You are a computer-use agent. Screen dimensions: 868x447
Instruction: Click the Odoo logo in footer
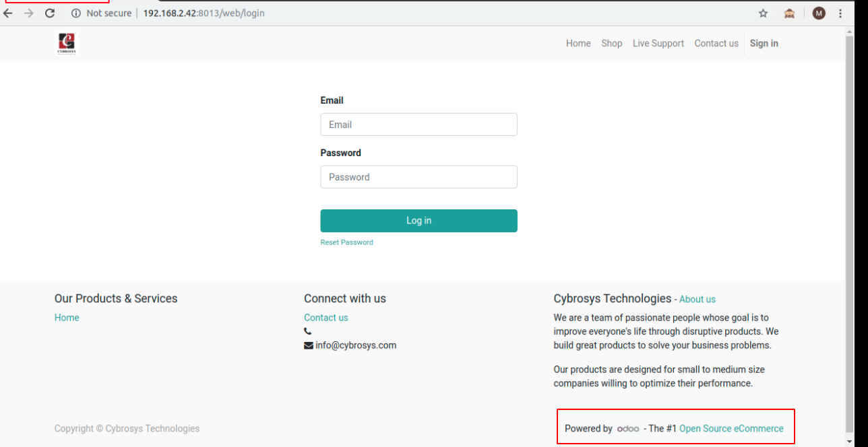[x=628, y=429]
